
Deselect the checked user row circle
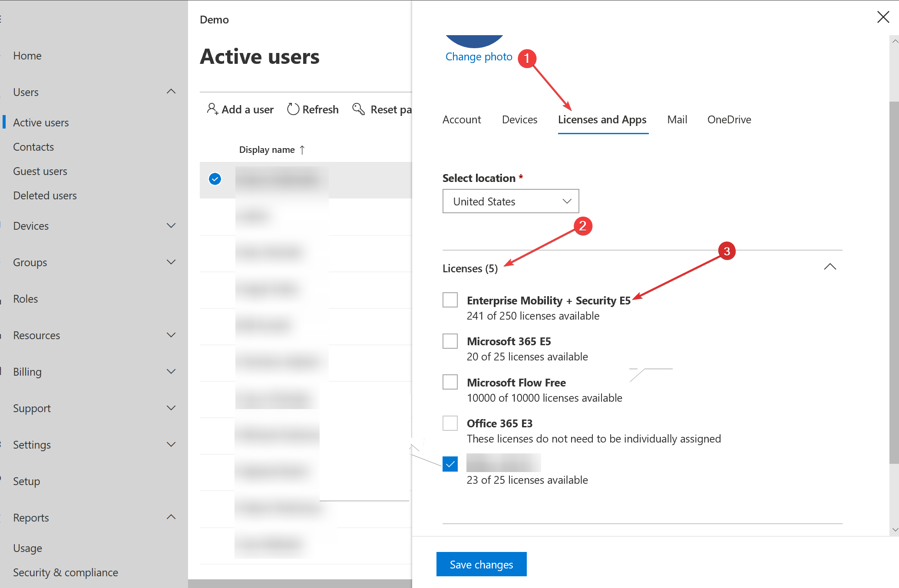click(215, 179)
